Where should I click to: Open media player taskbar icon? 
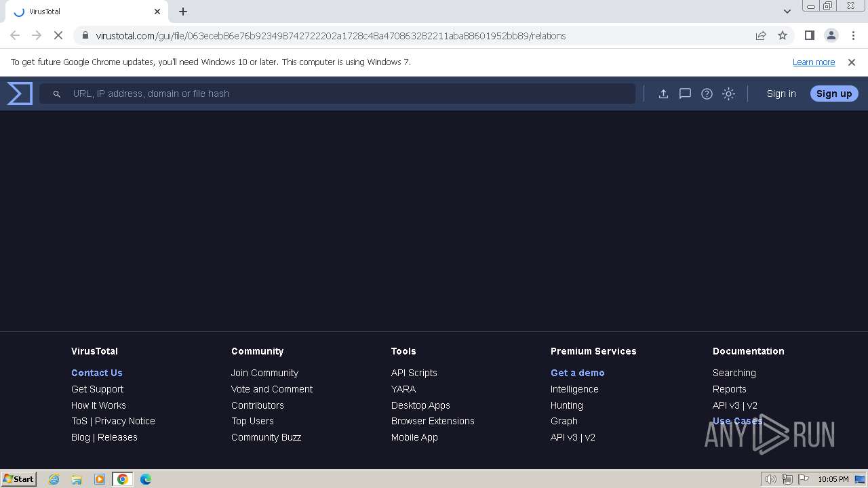click(100, 479)
